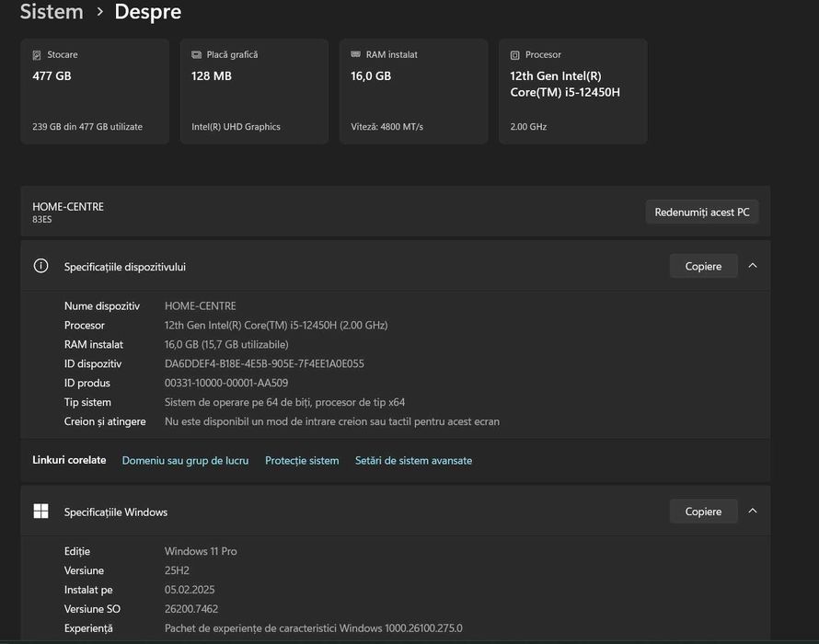Select device ID DA6DDEF4-B18E-4E5B-905E-7F4EE1A0E055

[x=264, y=363]
